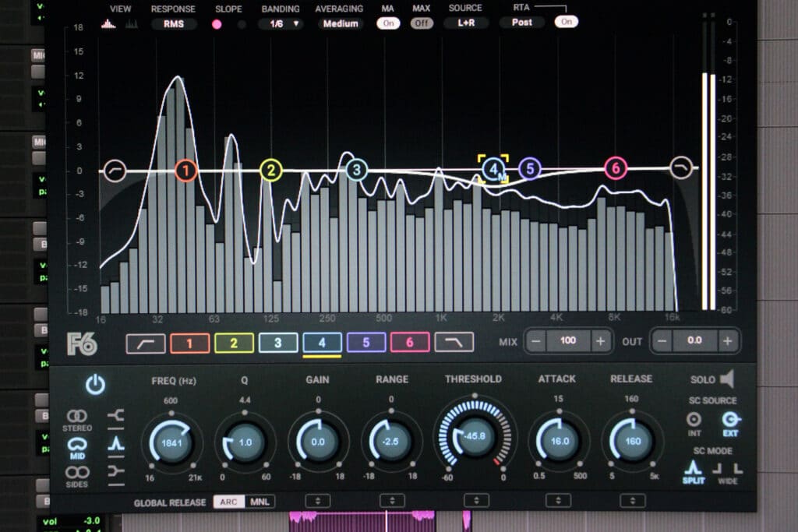Set sidechain mode to Split

click(x=693, y=472)
